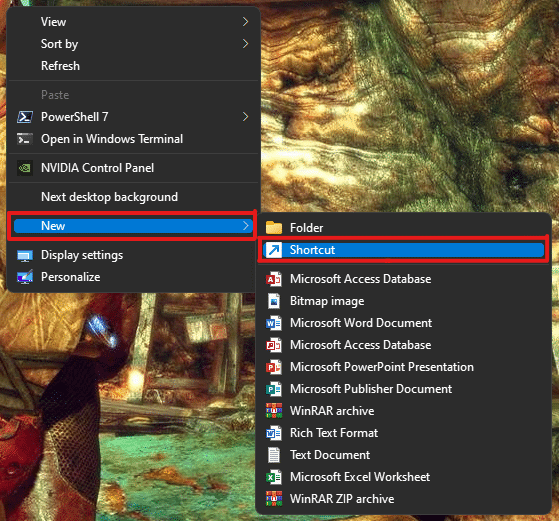Choose Next desktop background
Image resolution: width=559 pixels, height=521 pixels.
pyautogui.click(x=133, y=197)
